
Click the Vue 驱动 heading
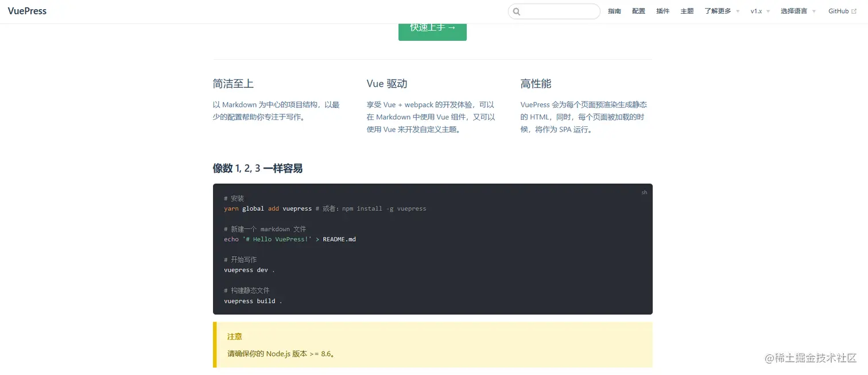(387, 84)
